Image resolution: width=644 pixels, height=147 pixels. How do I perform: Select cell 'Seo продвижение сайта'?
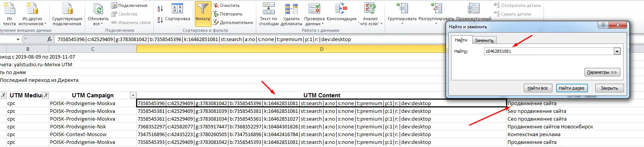coord(537,111)
